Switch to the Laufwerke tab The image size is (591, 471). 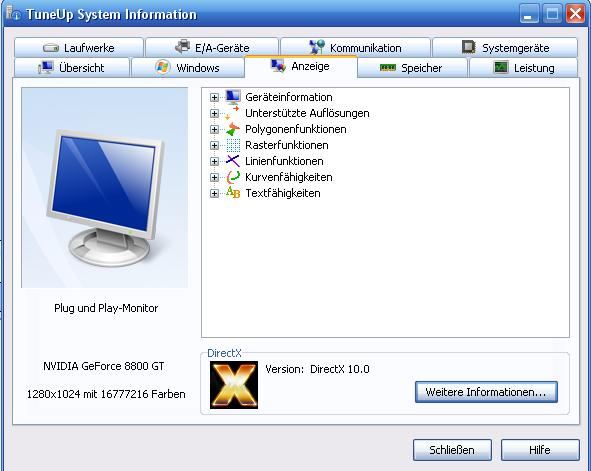[x=79, y=48]
